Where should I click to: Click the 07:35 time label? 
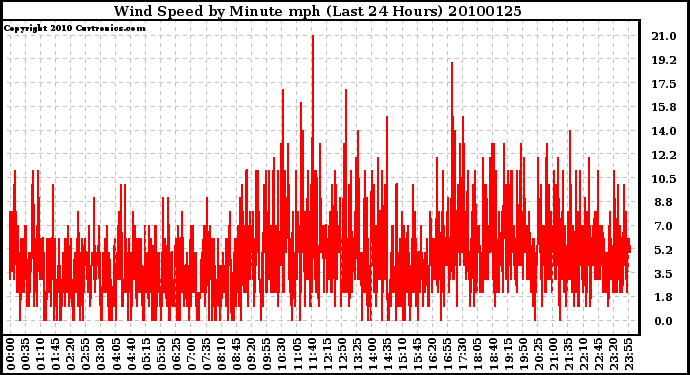click(x=206, y=354)
